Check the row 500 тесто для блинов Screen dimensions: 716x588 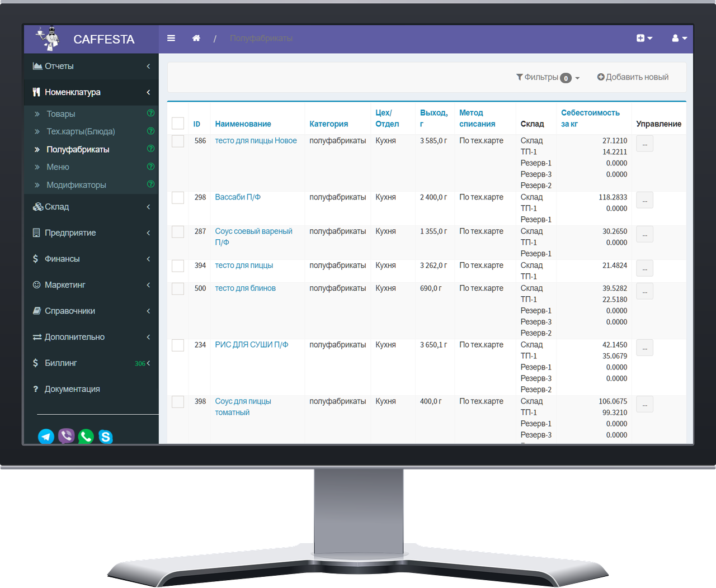pos(178,288)
